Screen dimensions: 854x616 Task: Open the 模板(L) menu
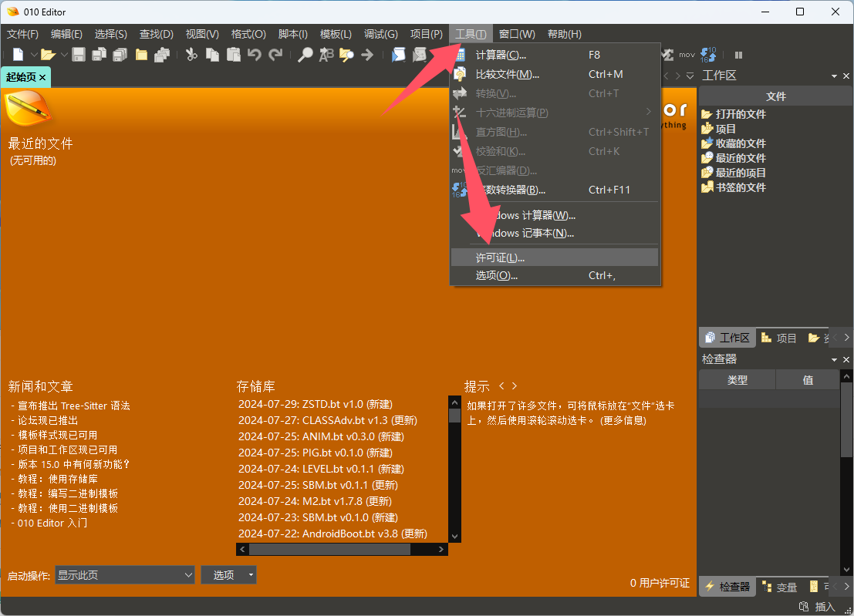tap(336, 34)
